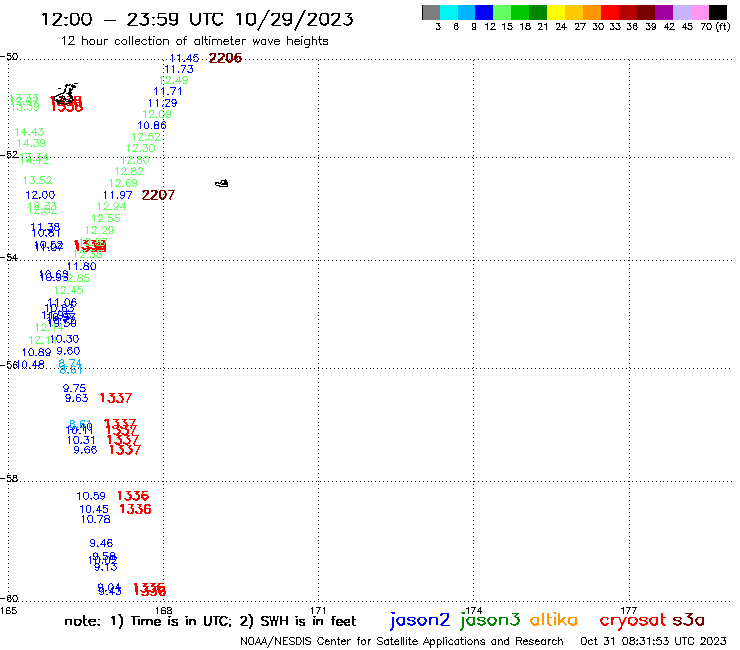Click the subtitle '12 hour collection of altimeter wave heights'
Image resolution: width=740 pixels, height=650 pixels.
[194, 41]
